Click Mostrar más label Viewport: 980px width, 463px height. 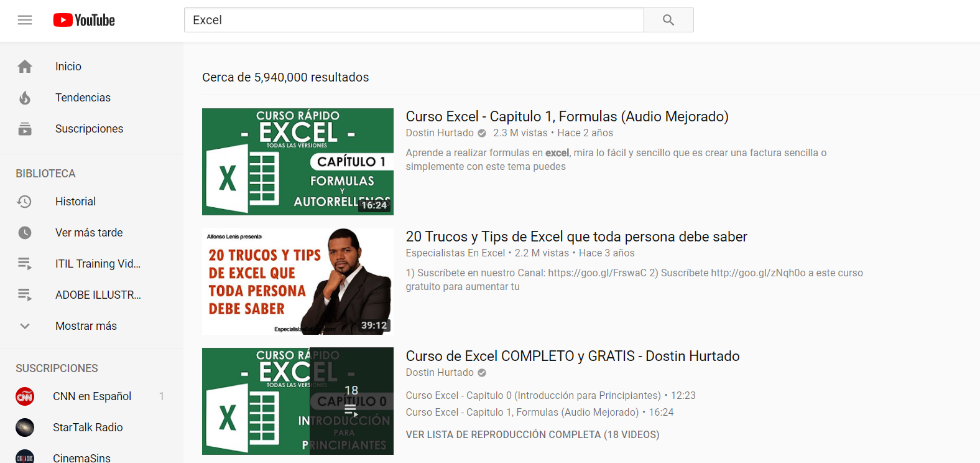pos(86,326)
